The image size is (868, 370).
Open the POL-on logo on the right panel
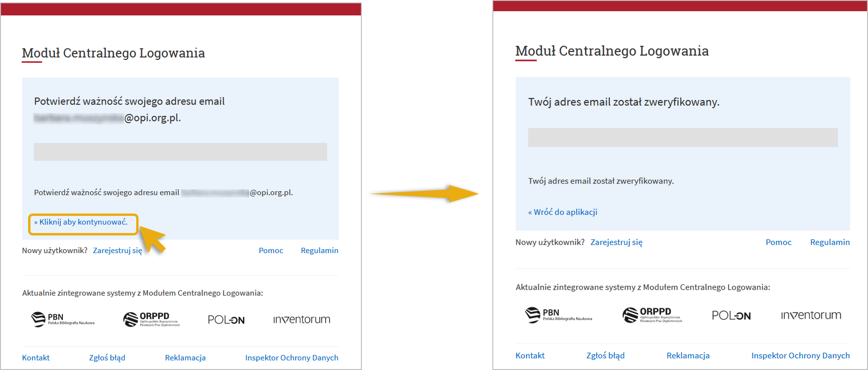pos(731,315)
